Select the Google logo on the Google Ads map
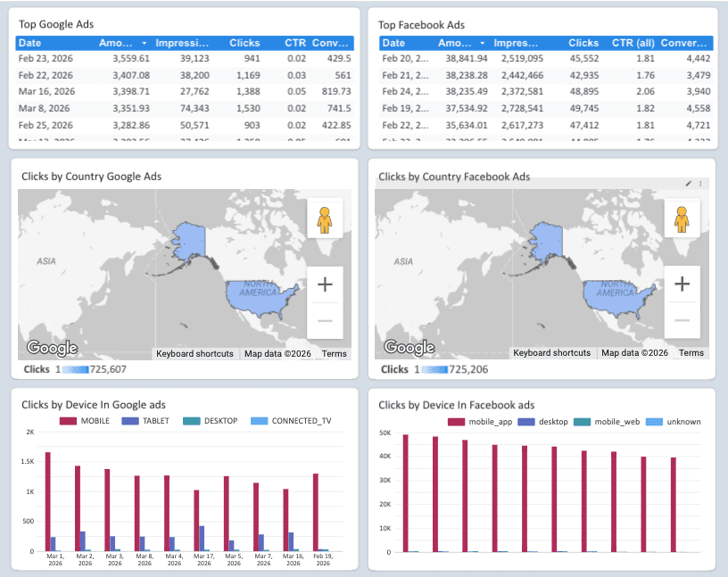 (51, 348)
